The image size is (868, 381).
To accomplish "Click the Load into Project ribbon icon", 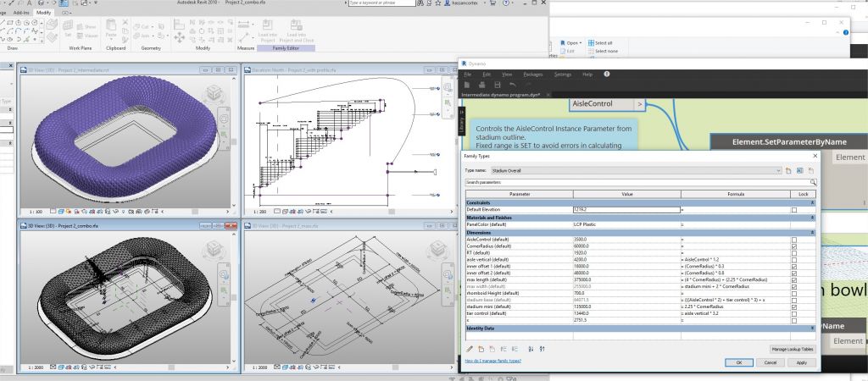I will pyautogui.click(x=267, y=25).
